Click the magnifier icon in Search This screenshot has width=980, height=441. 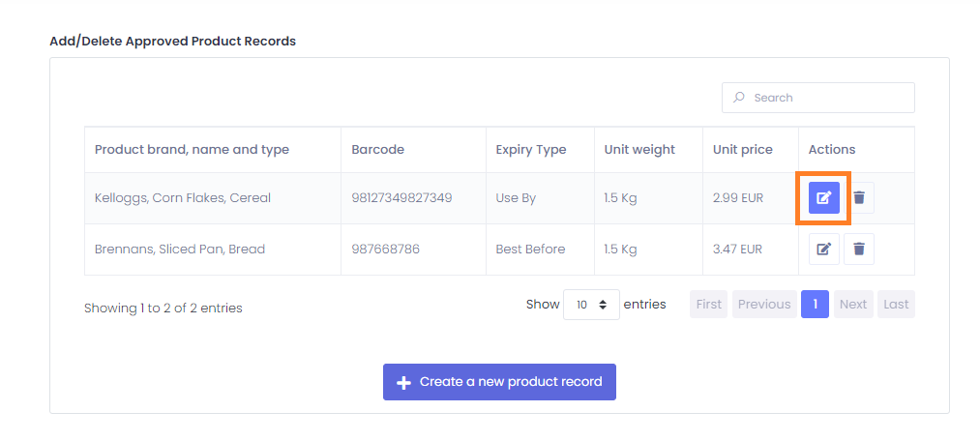(x=739, y=98)
